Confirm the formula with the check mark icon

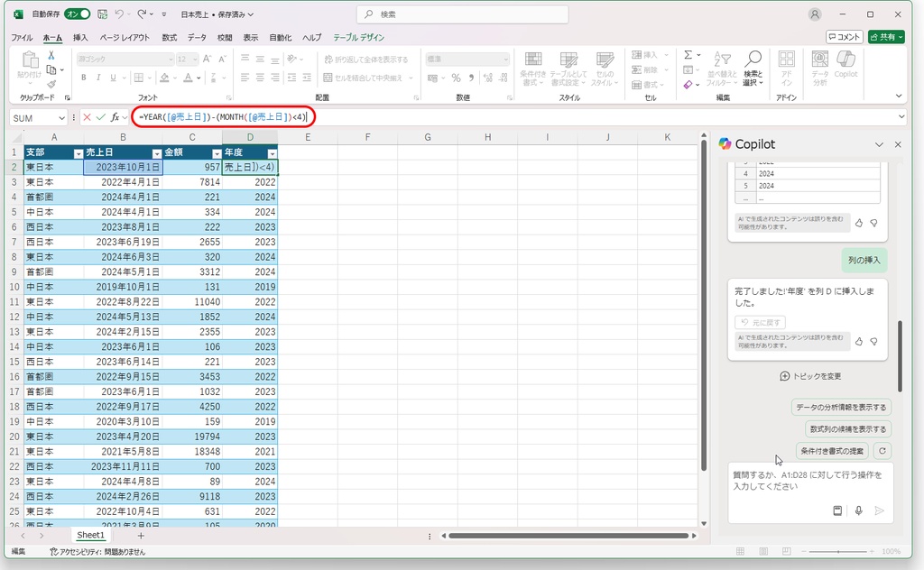[x=101, y=117]
